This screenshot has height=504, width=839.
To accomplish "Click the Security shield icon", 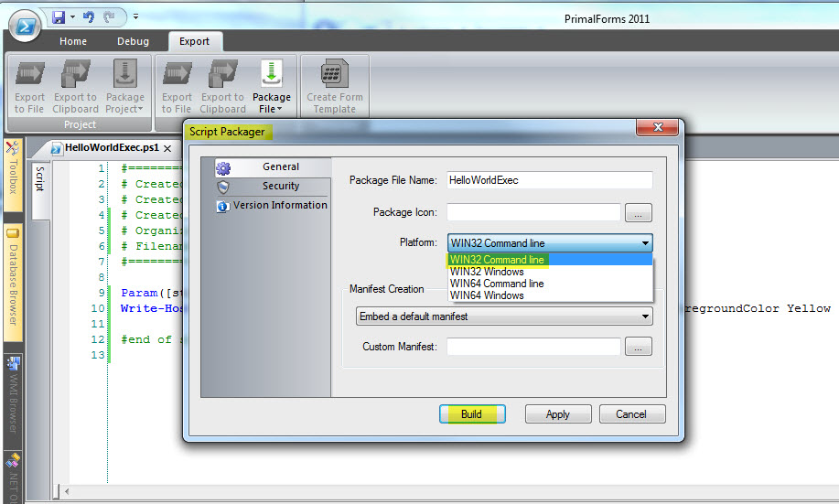I will (223, 187).
